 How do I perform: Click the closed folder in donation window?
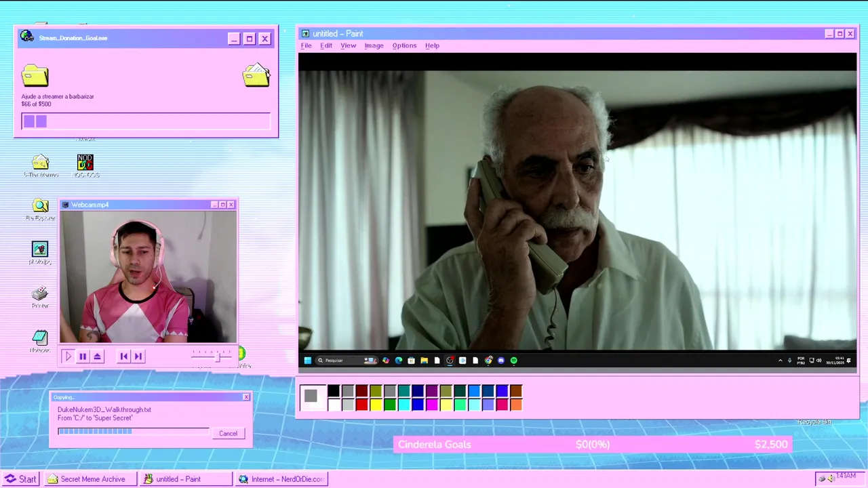pos(35,75)
